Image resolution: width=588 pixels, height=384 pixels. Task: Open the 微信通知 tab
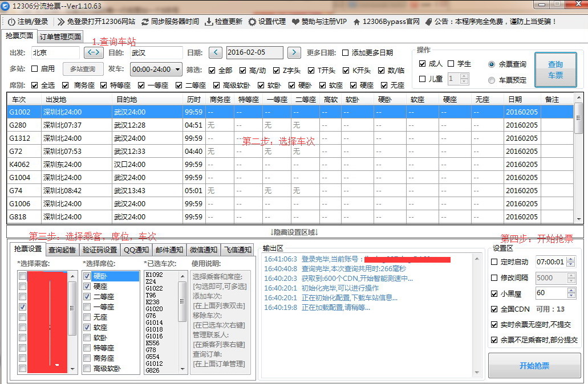pos(204,250)
